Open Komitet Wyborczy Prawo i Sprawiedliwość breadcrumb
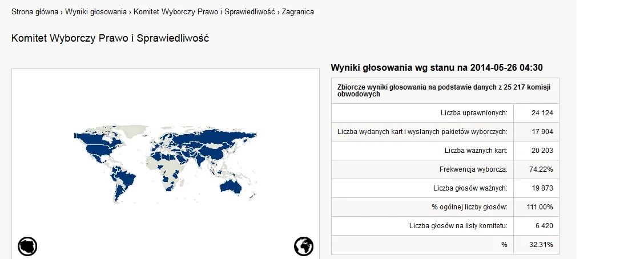The image size is (644, 259). [204, 12]
